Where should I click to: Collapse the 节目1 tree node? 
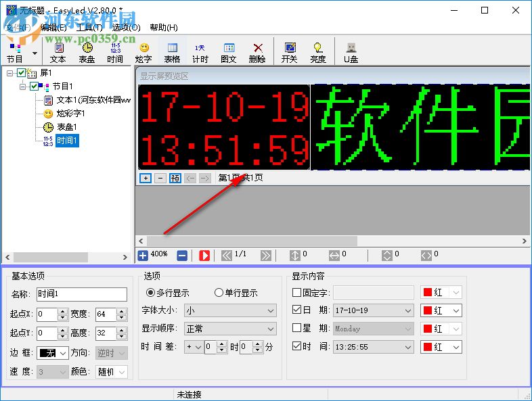23,87
